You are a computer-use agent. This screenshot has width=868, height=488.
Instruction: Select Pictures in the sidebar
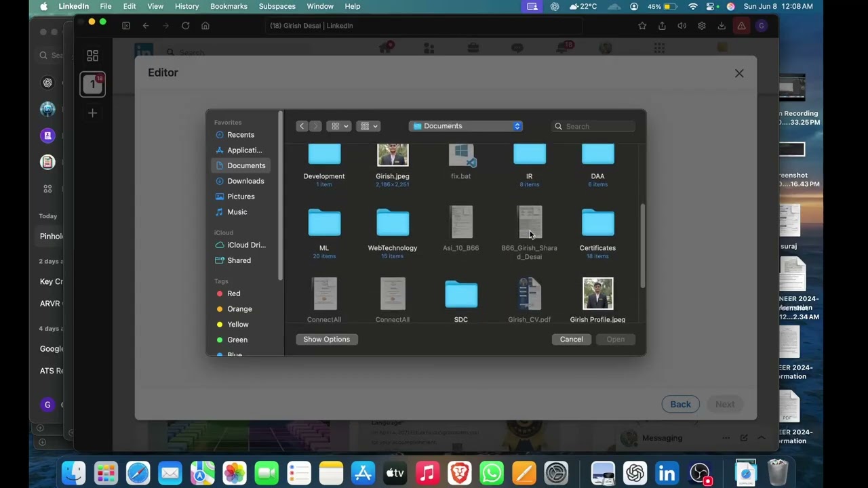[x=241, y=197]
